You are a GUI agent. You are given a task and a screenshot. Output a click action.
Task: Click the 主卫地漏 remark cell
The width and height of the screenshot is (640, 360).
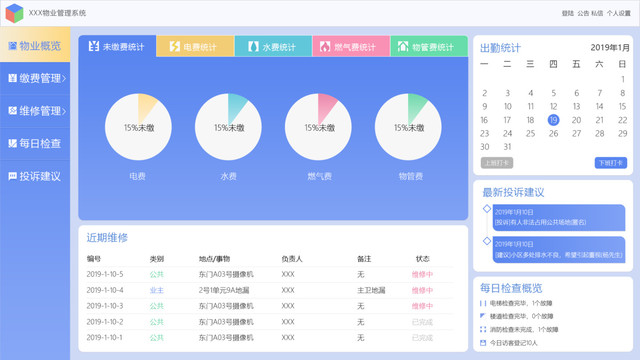point(371,290)
